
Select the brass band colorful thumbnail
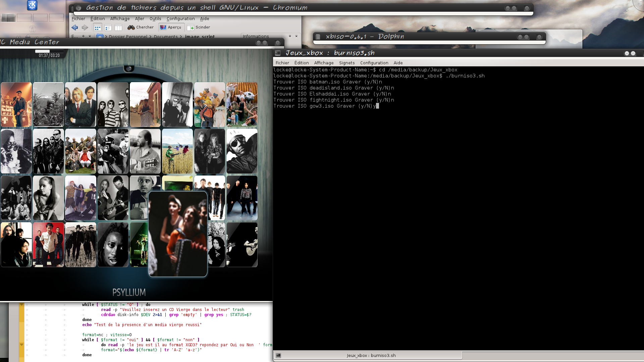(x=80, y=151)
